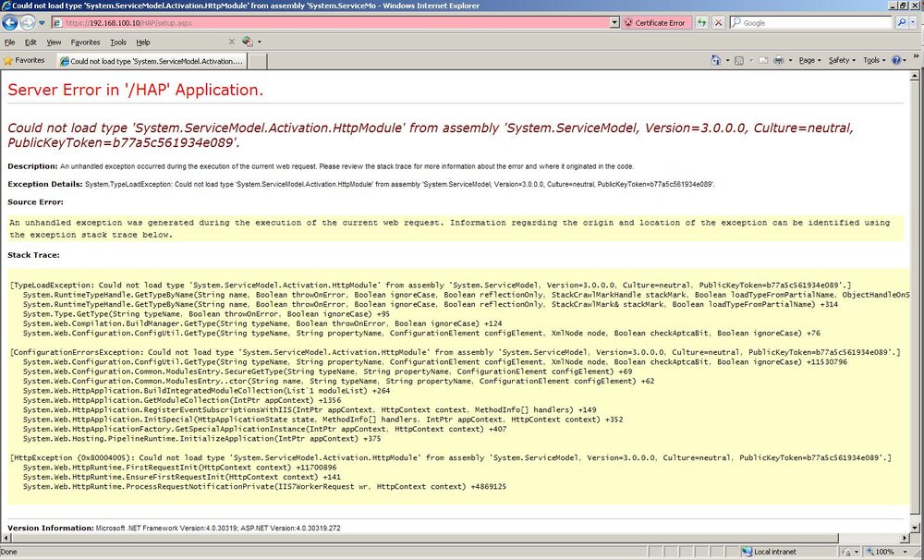Click the Google search box
This screenshot has height=560, width=924.
pos(811,23)
